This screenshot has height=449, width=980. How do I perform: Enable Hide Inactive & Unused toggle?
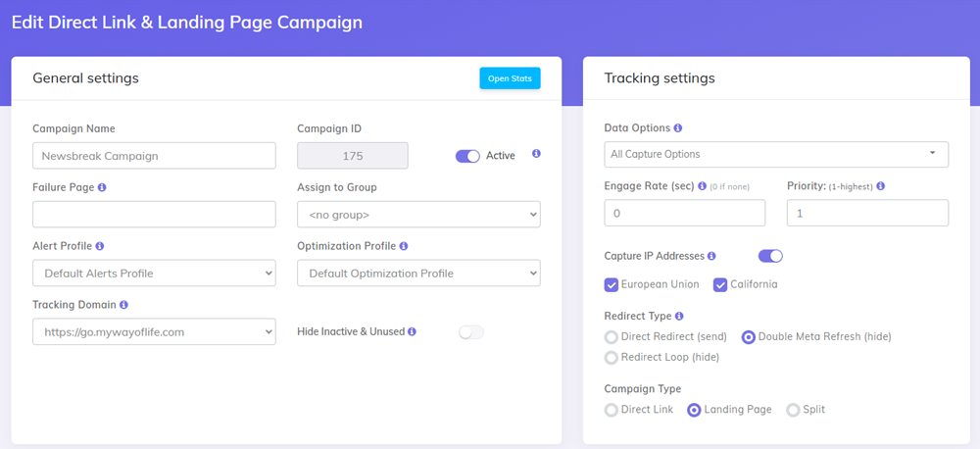click(x=471, y=332)
